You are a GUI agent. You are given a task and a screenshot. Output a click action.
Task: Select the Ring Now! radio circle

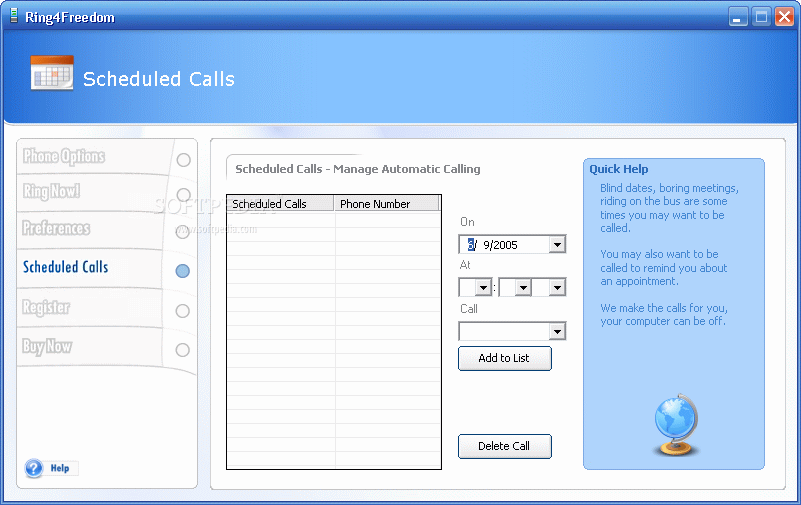coord(183,195)
